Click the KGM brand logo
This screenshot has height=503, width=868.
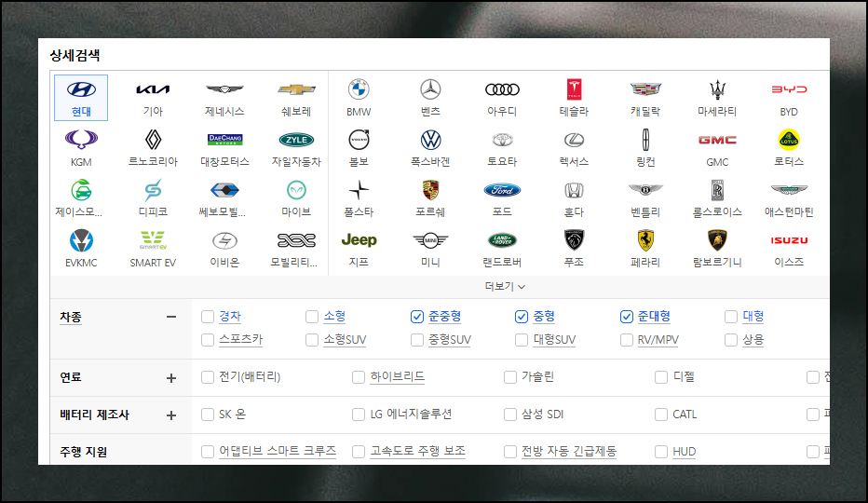point(81,140)
